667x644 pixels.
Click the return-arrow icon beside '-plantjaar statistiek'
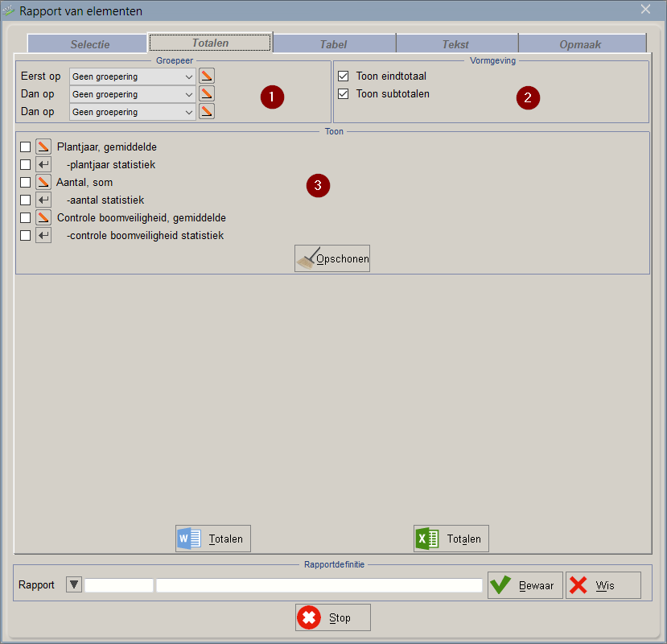tap(43, 165)
